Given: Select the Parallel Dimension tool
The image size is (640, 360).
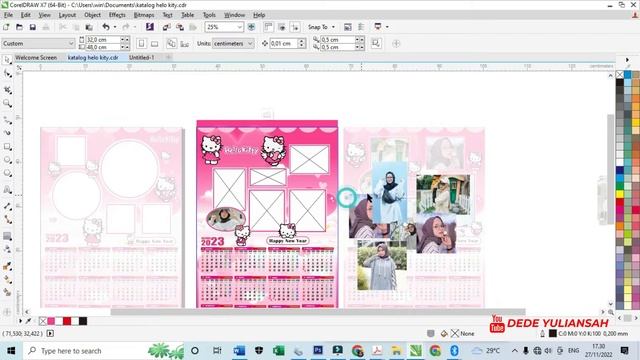Looking at the screenshot, I should click(7, 206).
